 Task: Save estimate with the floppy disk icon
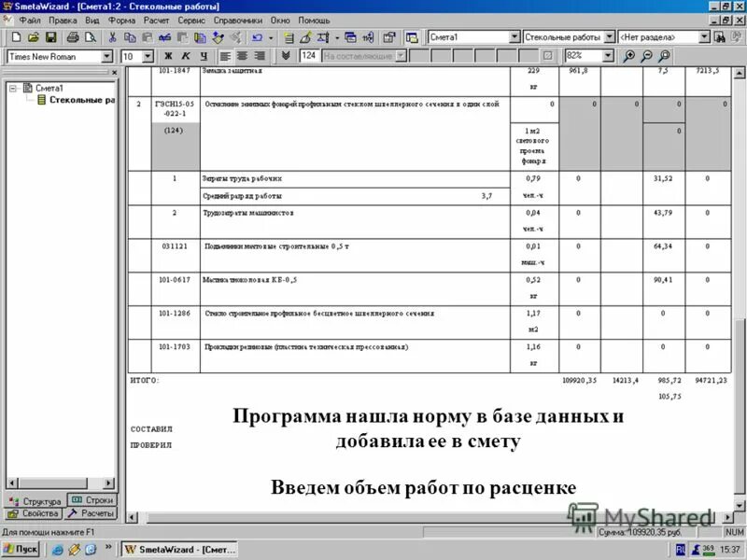point(51,37)
